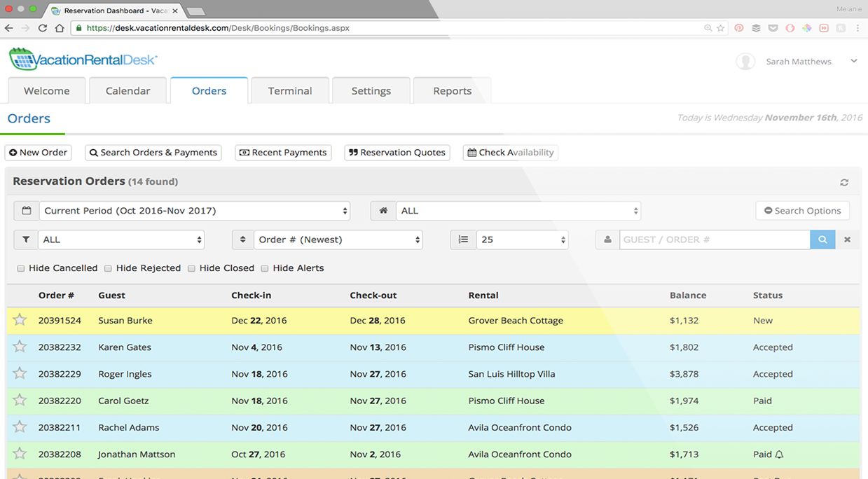Tick the Hide Cancelled checkbox
This screenshot has height=479, width=868.
(x=21, y=268)
